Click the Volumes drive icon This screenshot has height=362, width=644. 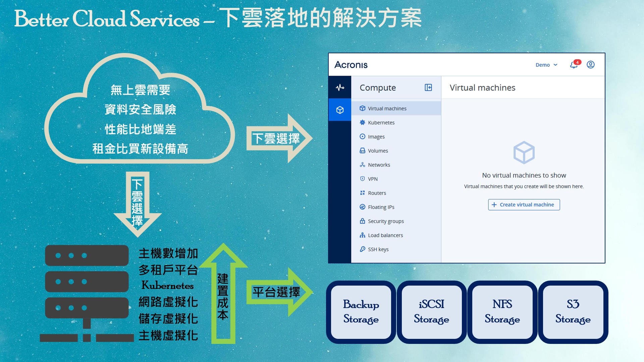(362, 150)
